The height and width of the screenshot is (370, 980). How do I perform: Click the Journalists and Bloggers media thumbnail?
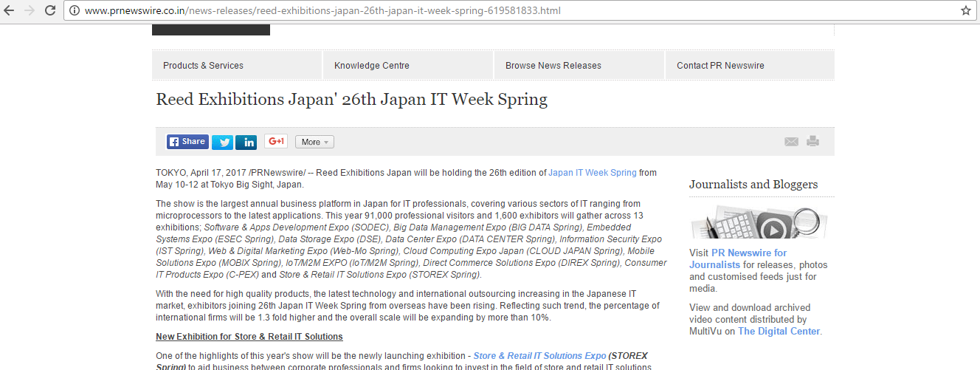[758, 222]
